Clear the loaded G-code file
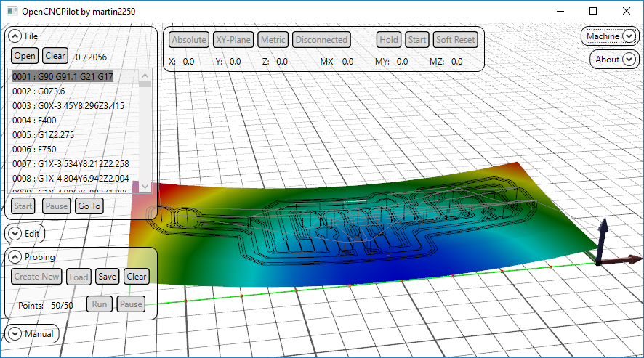 [x=55, y=56]
